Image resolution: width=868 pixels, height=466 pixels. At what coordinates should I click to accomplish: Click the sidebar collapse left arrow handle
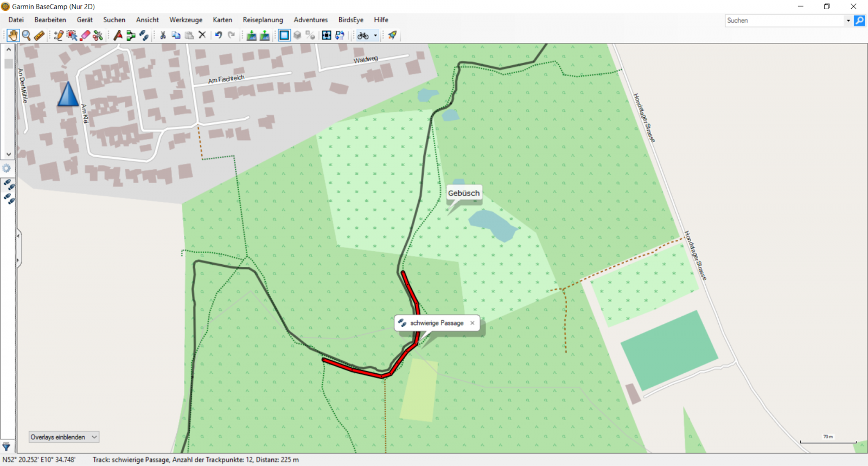click(x=18, y=235)
